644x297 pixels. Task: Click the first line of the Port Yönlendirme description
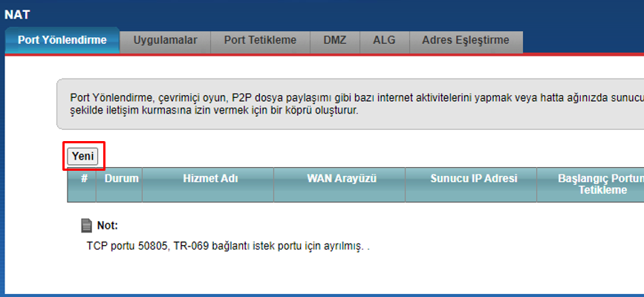(x=357, y=98)
